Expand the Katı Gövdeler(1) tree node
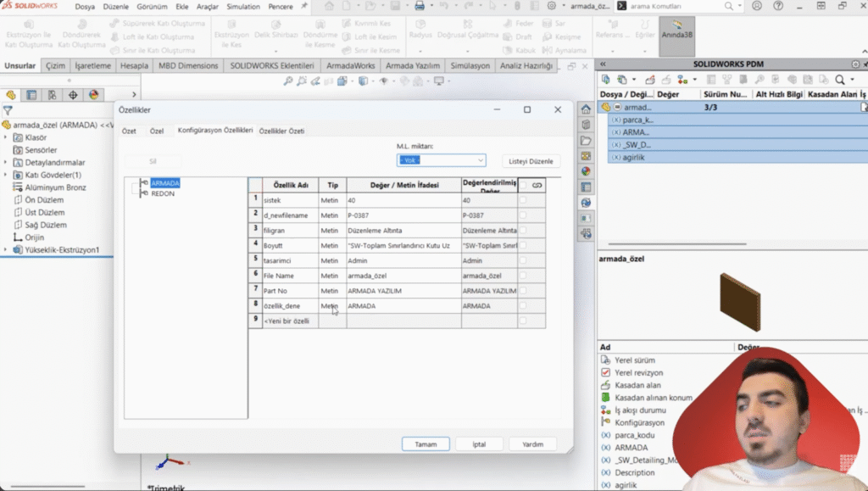This screenshot has width=868, height=491. 7,175
